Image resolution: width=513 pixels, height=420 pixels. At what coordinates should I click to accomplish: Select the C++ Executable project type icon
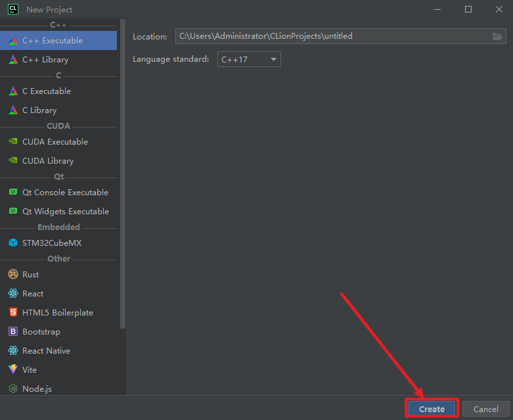coord(13,41)
